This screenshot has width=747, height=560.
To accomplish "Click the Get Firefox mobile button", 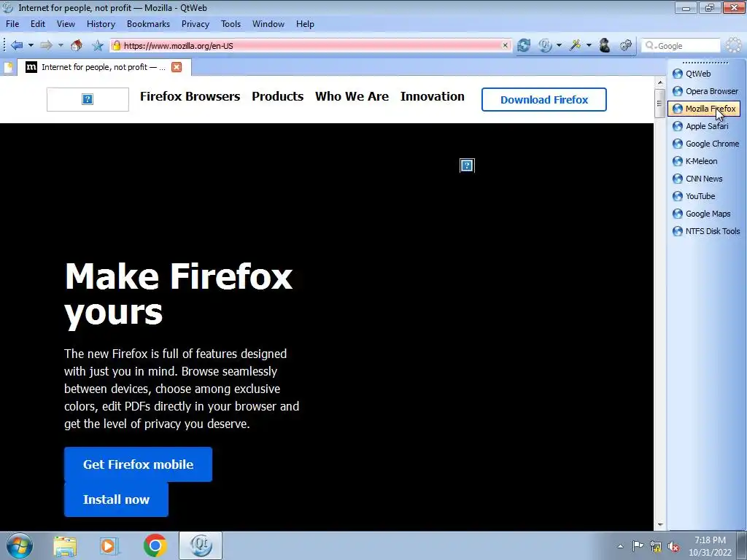I will click(x=138, y=464).
